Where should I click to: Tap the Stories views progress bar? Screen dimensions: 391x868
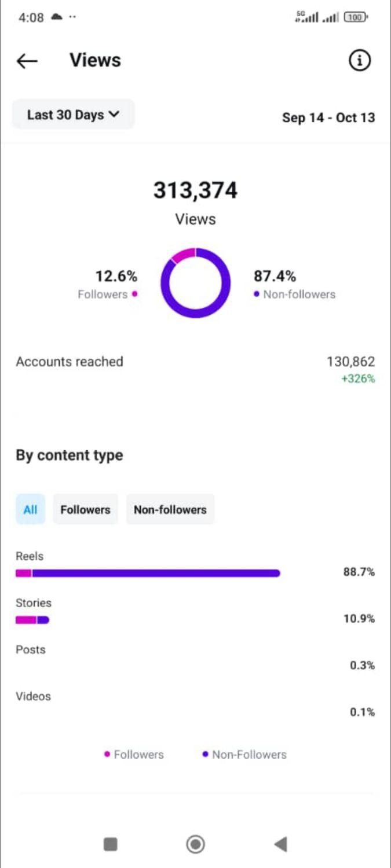point(32,620)
